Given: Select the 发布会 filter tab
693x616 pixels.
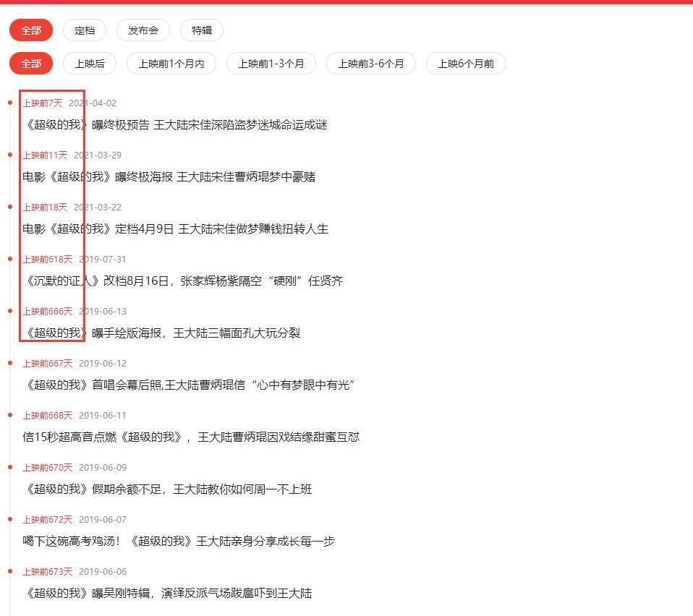Looking at the screenshot, I should coord(143,30).
